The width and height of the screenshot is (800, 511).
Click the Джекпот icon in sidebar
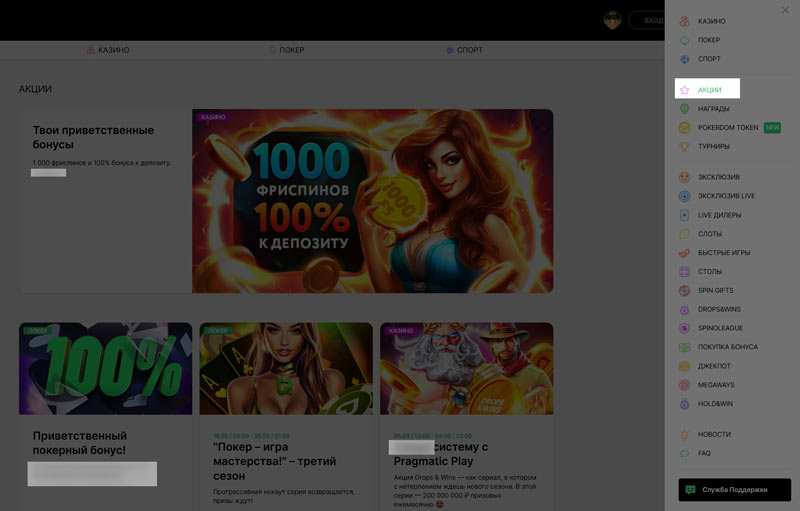coord(684,366)
